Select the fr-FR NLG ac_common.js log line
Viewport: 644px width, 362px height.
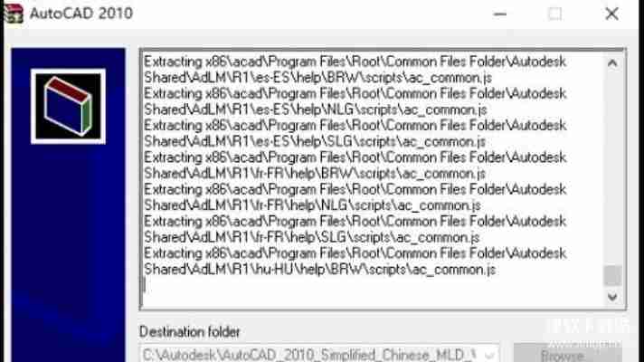[355, 197]
